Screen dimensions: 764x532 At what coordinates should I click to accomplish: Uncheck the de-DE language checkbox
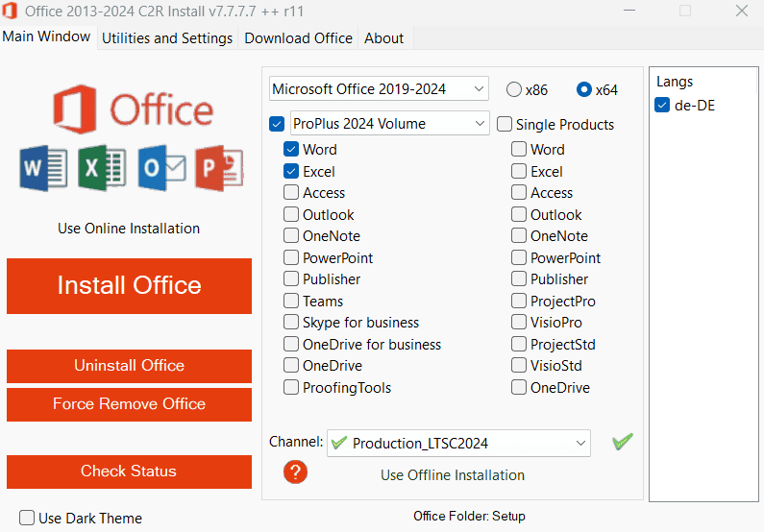pyautogui.click(x=662, y=105)
